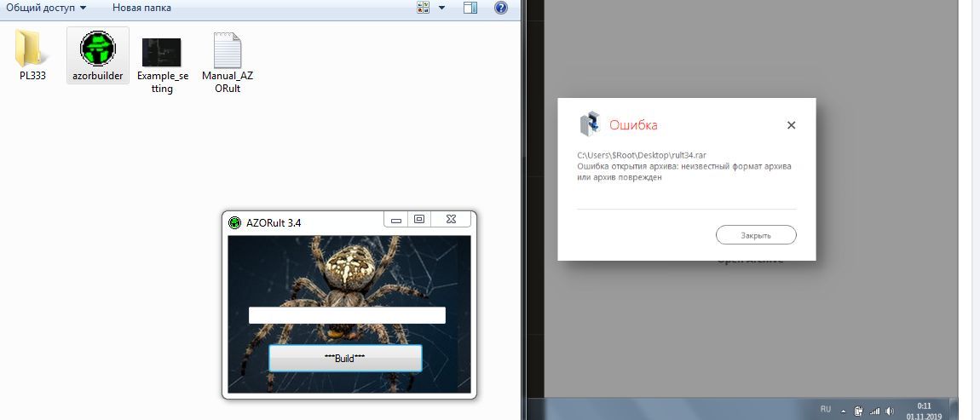Viewport: 980px width, 420px height.
Task: Open Explorer help with question mark icon
Action: tap(500, 8)
